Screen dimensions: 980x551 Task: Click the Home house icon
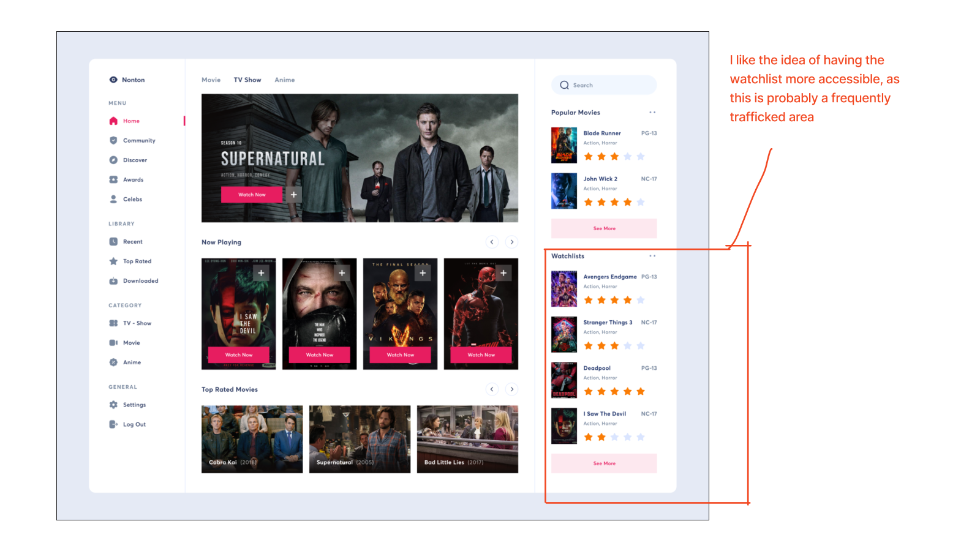pyautogui.click(x=113, y=121)
